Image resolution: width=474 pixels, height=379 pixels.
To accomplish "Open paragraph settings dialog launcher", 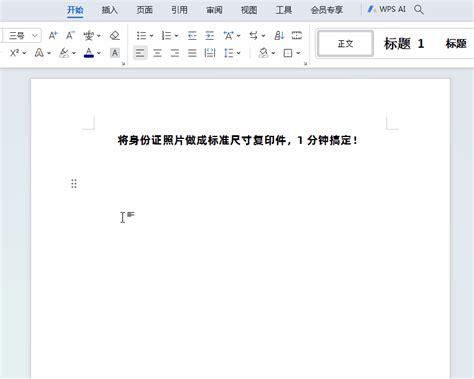I will point(305,64).
